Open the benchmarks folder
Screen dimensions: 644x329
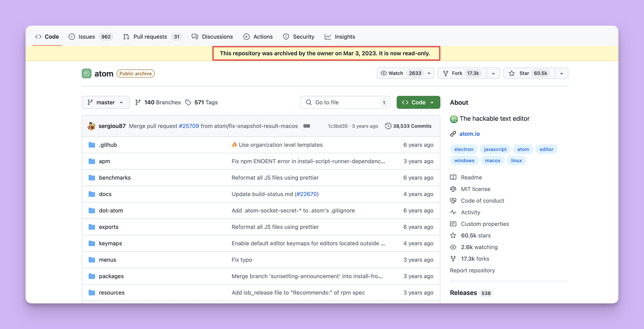click(115, 178)
